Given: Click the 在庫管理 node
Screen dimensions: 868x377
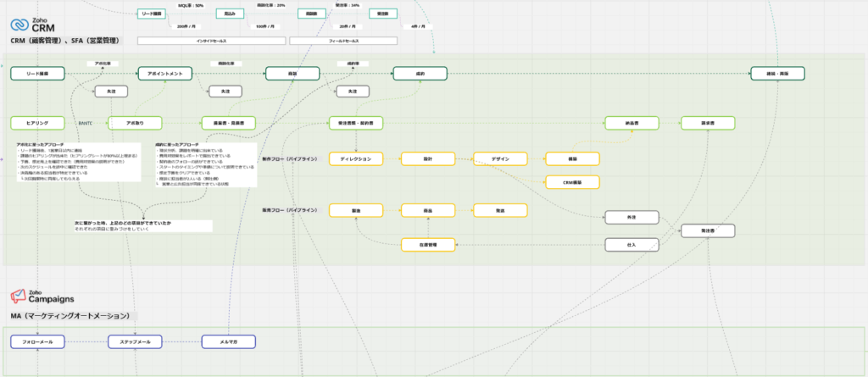Looking at the screenshot, I should tap(428, 245).
